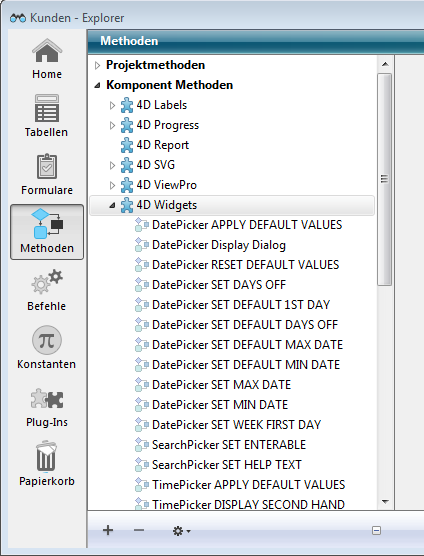Switch to the Tabellen section
This screenshot has width=424, height=556.
pos(46,116)
